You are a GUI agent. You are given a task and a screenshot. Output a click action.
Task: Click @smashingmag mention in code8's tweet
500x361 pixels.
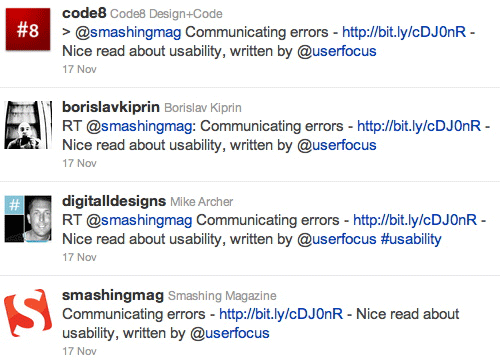click(x=128, y=32)
